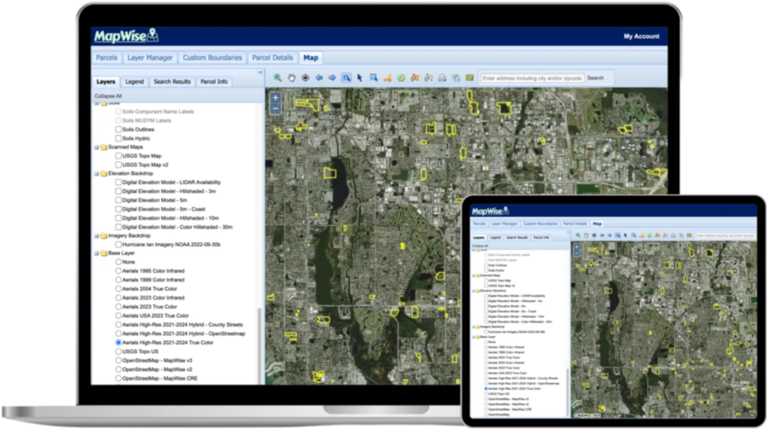Click the map zoom-in button on the tablet screen
The height and width of the screenshot is (430, 768).
tap(577, 247)
